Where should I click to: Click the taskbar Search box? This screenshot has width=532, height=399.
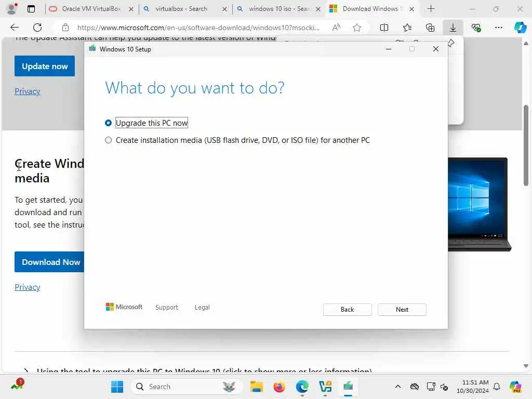pos(186,387)
